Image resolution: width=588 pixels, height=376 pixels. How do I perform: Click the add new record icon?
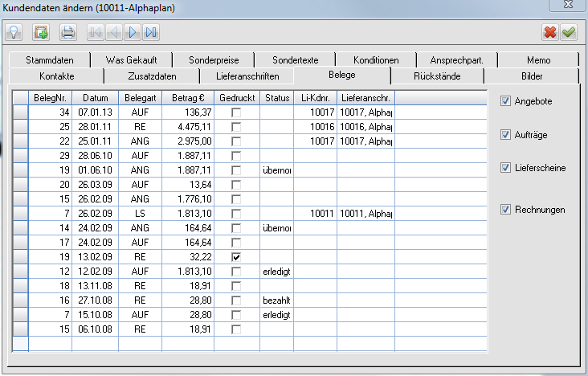(41, 32)
